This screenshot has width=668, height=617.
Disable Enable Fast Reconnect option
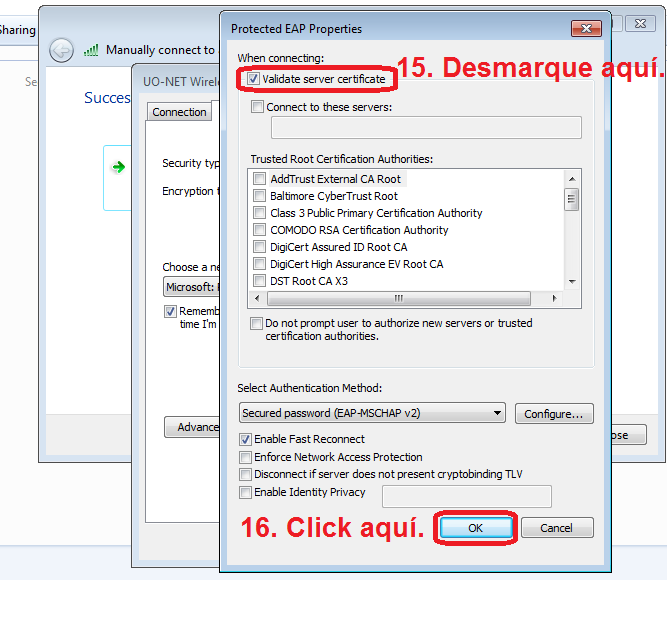pos(246,439)
